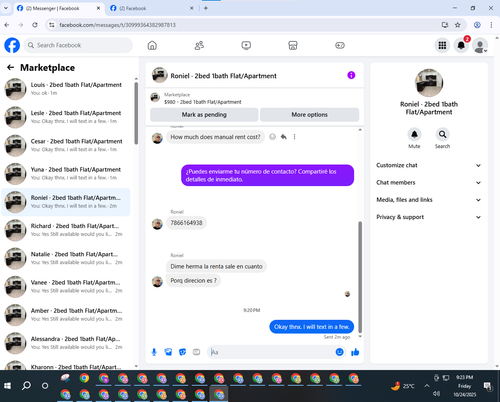React to 'How much does manual rent cost?' message
This screenshot has width=500, height=402.
click(x=272, y=137)
